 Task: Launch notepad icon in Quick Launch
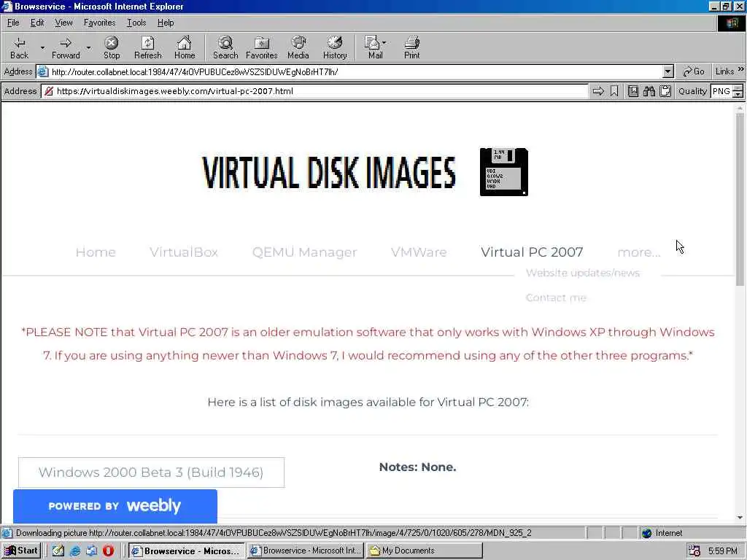pyautogui.click(x=58, y=551)
